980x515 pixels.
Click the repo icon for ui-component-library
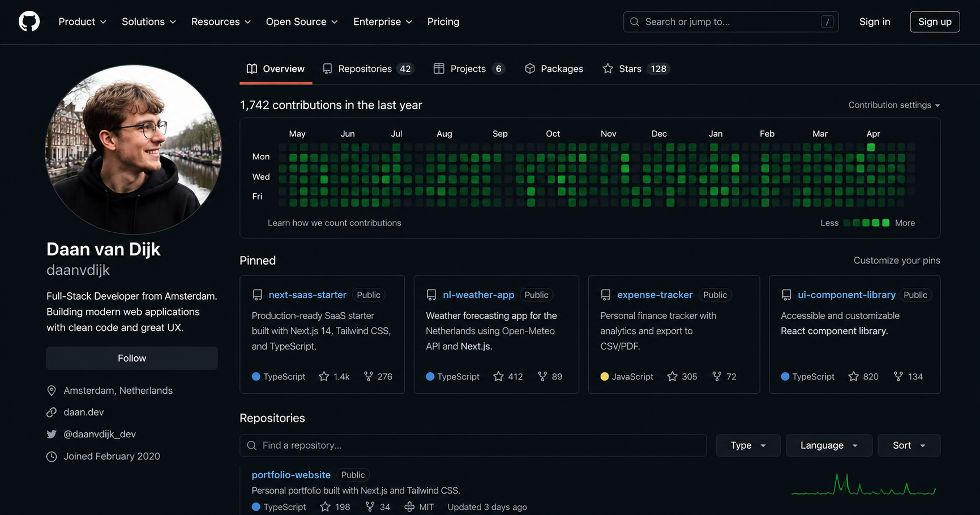786,295
